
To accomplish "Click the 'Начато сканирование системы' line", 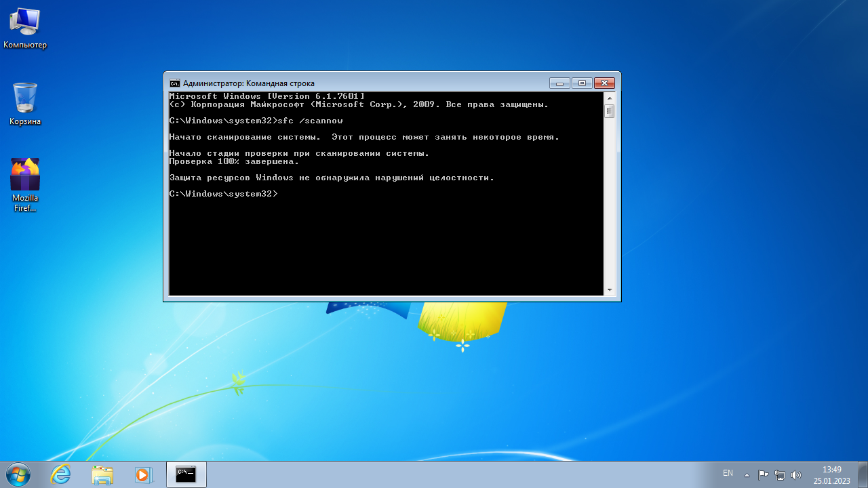I will coord(364,137).
